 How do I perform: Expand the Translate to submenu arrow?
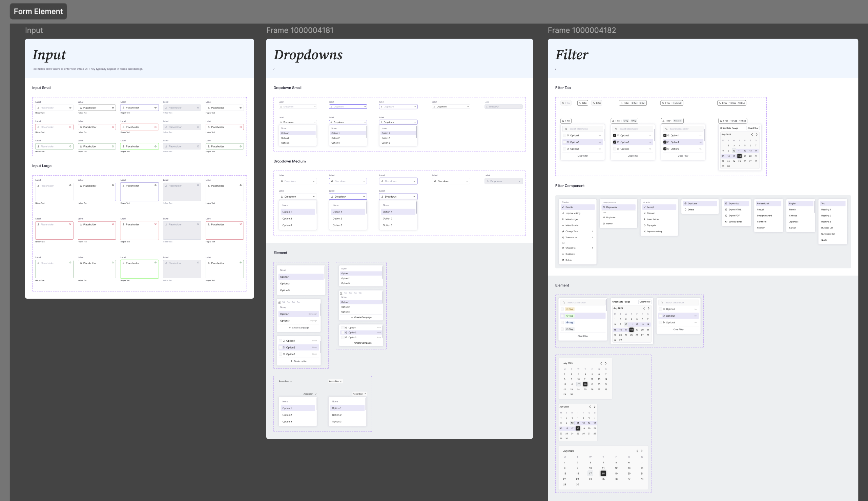(x=592, y=237)
